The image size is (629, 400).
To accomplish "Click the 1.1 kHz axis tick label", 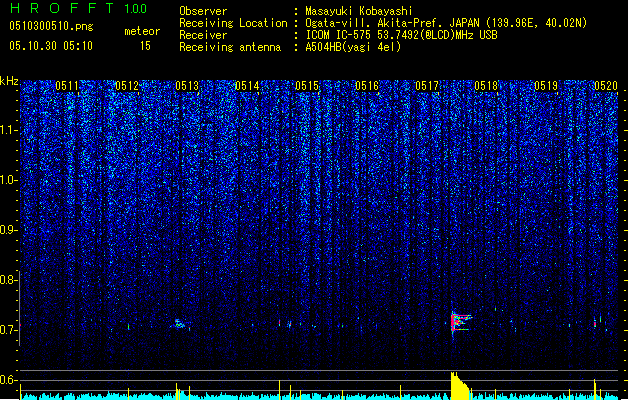I will (7, 130).
